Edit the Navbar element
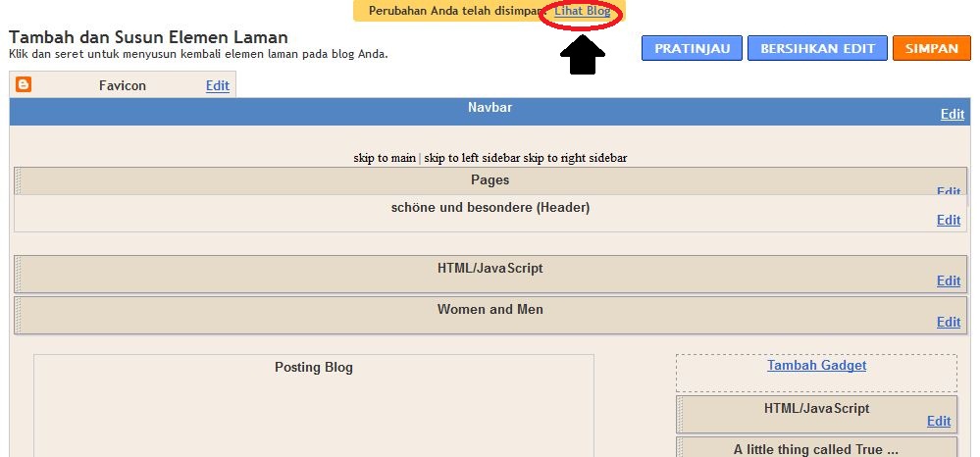The height and width of the screenshot is (457, 980). [x=953, y=115]
